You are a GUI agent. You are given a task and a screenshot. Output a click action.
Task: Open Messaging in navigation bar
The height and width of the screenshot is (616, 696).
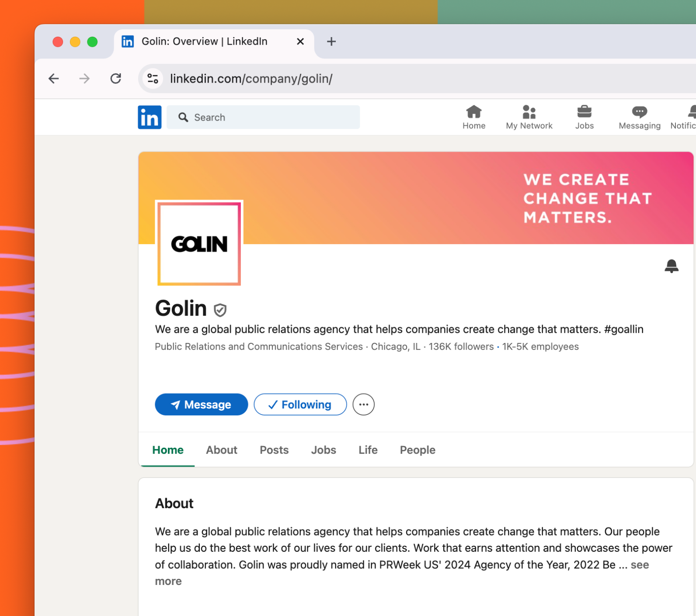639,117
